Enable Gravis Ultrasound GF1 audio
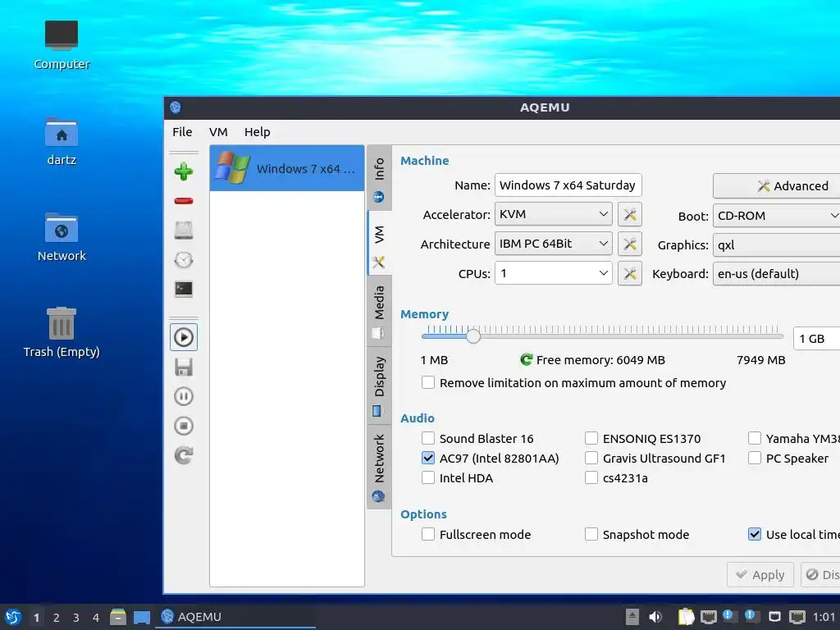840x630 pixels. click(x=591, y=458)
